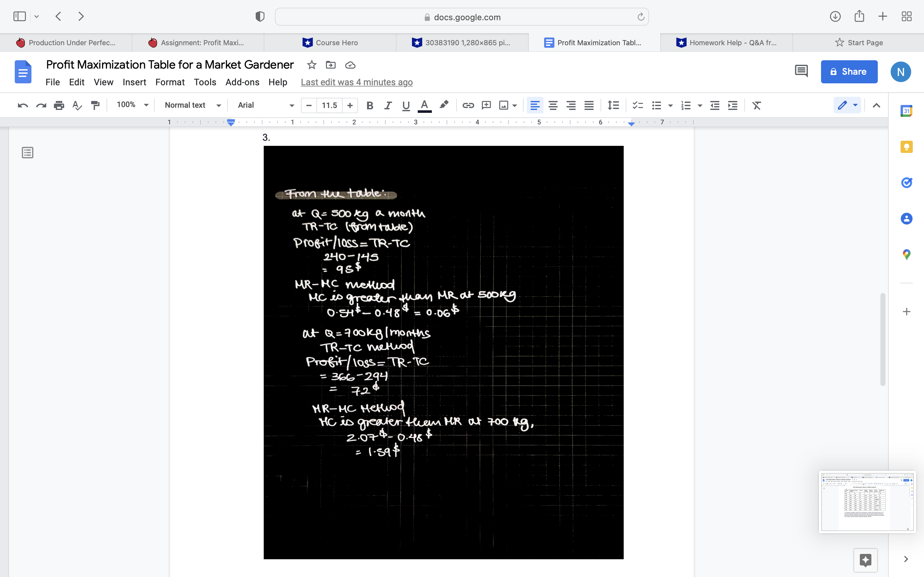
Task: Click the insert link icon
Action: click(468, 105)
